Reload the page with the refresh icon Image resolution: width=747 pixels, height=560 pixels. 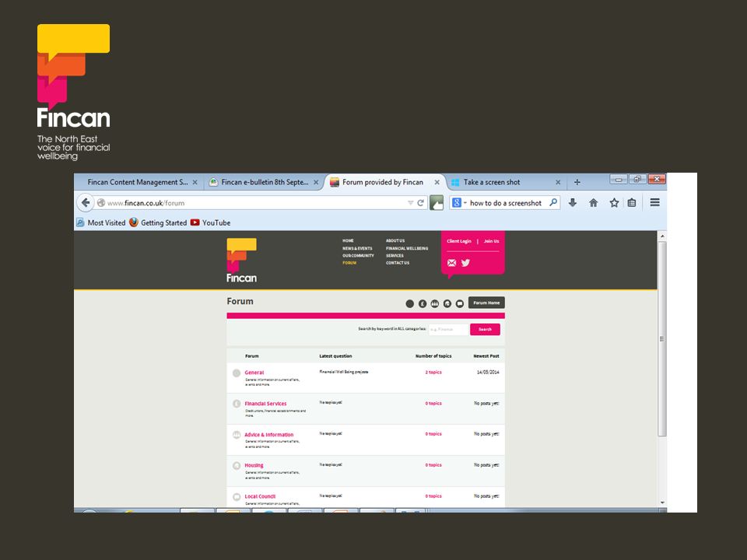coord(421,203)
